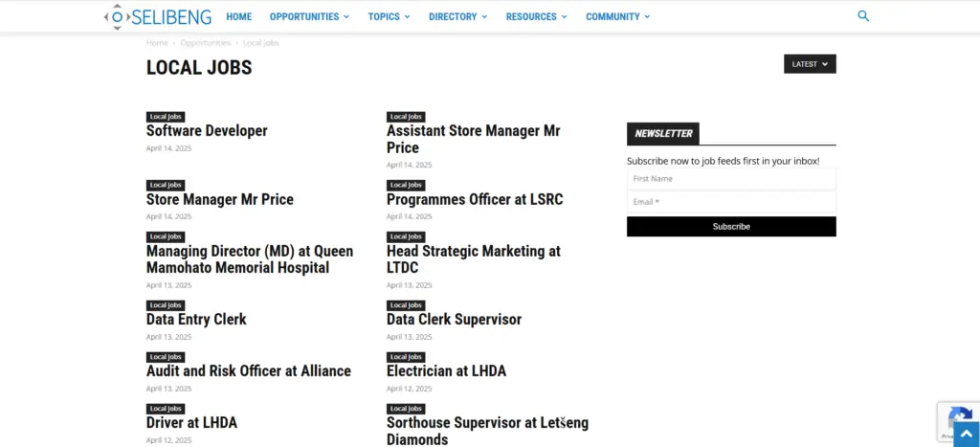Screen dimensions: 980x447
Task: Click the search magnifier icon
Action: click(863, 16)
